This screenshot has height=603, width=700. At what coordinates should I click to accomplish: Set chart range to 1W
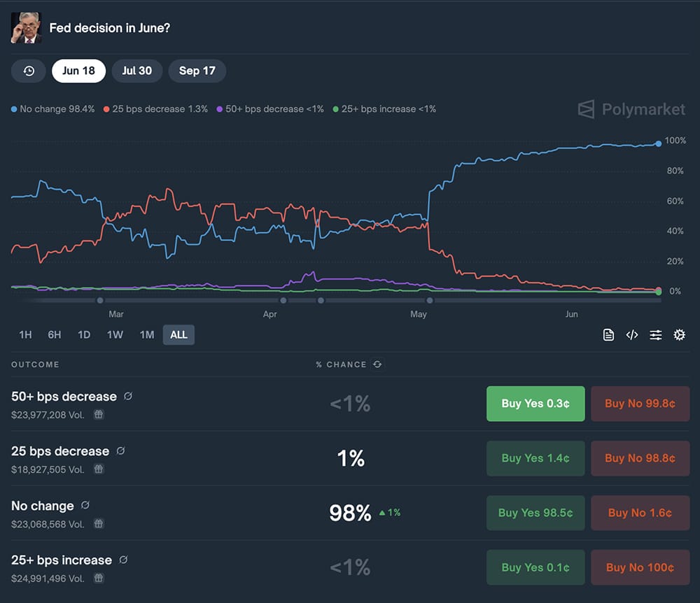[115, 335]
